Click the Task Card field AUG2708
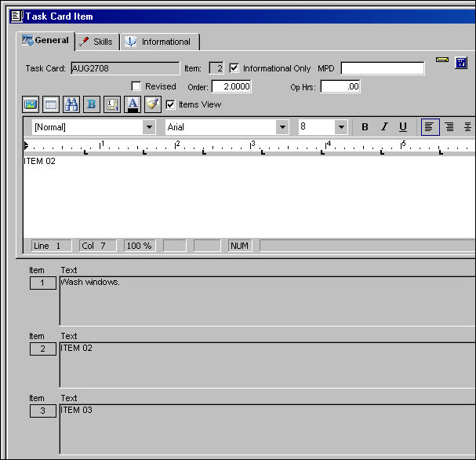Screen dimensions: 476x460 coord(125,68)
